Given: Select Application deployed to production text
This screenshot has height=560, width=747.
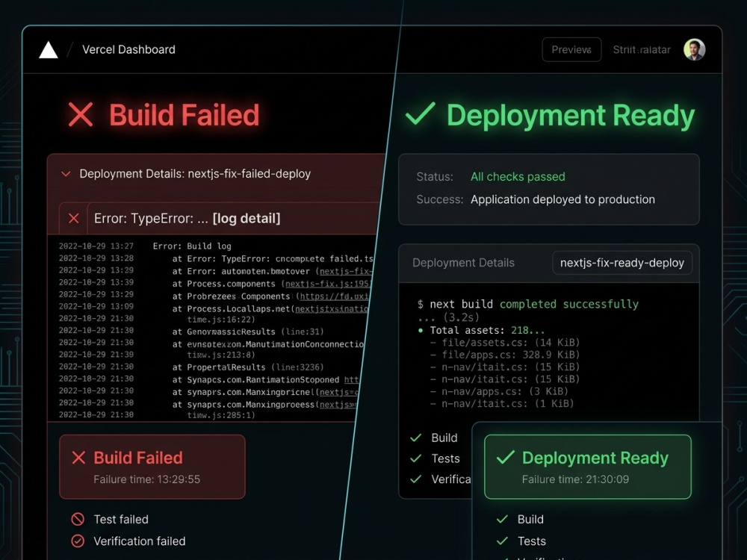Looking at the screenshot, I should tap(562, 199).
